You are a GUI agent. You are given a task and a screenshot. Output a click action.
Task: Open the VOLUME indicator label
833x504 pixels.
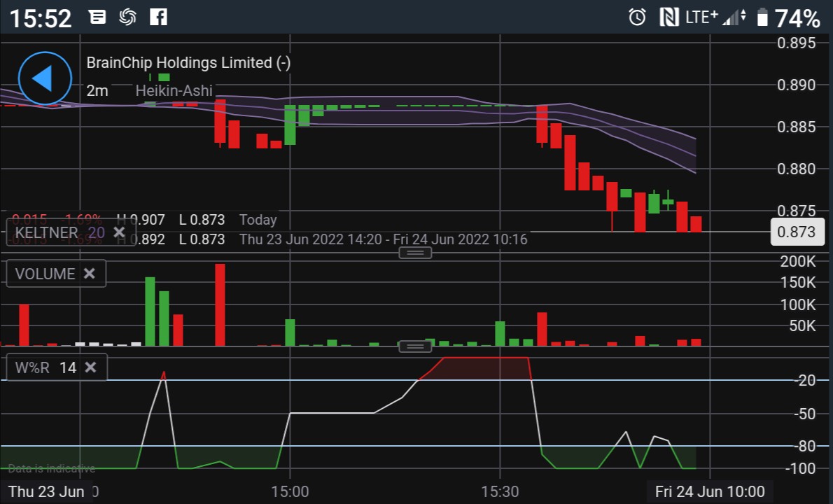coord(45,274)
